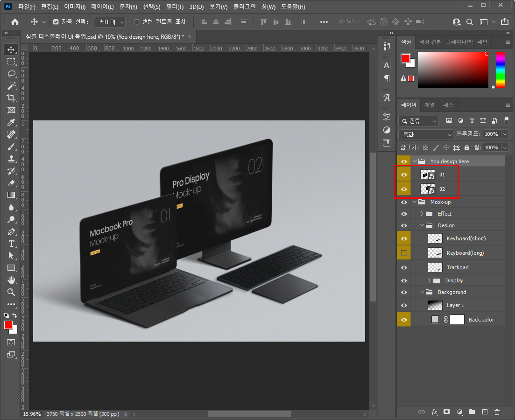Select the Clone Stamp tool
The image size is (515, 420).
coord(11,159)
